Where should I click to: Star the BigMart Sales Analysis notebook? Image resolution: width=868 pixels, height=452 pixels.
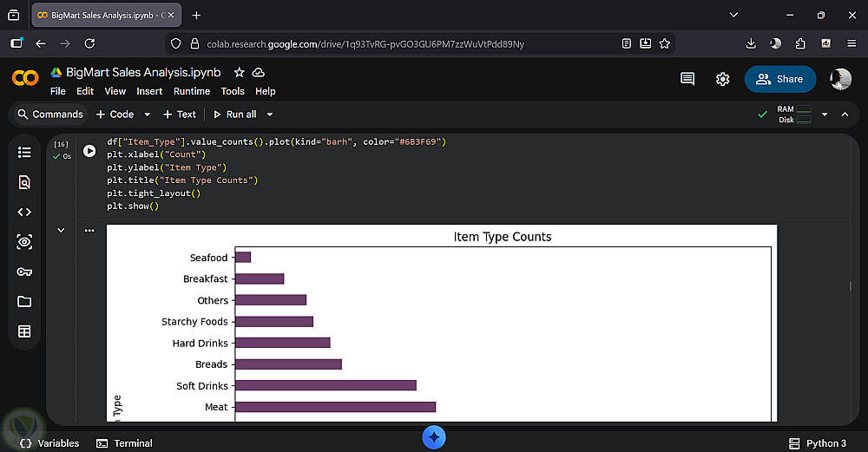239,73
